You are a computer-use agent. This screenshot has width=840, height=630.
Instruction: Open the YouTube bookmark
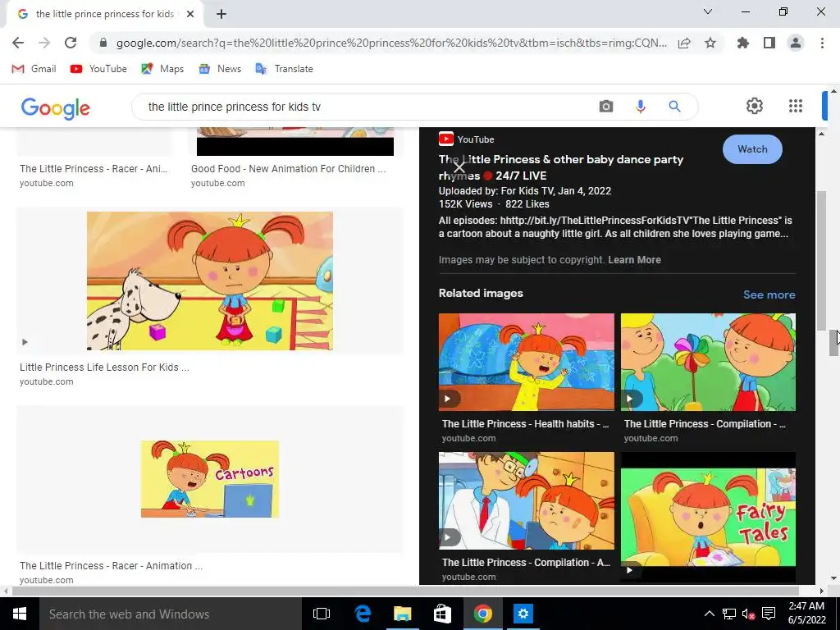(x=98, y=69)
